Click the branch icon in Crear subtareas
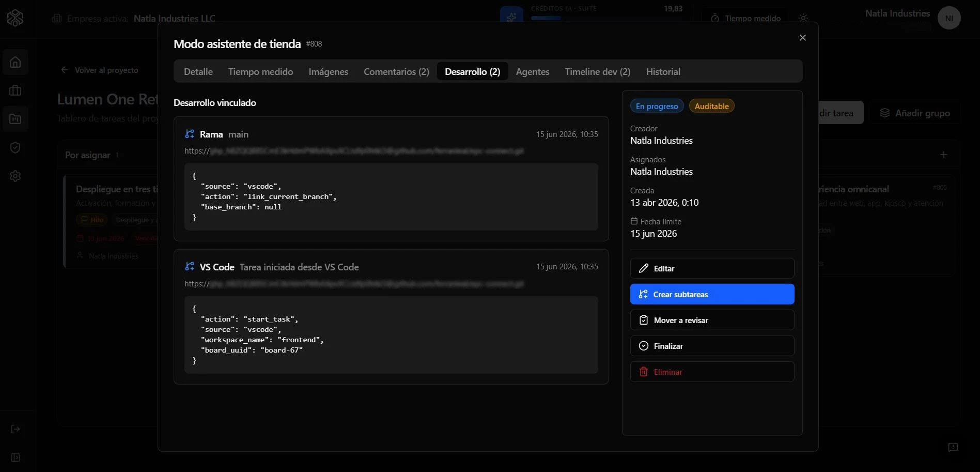Viewport: 980px width, 472px height. point(643,294)
